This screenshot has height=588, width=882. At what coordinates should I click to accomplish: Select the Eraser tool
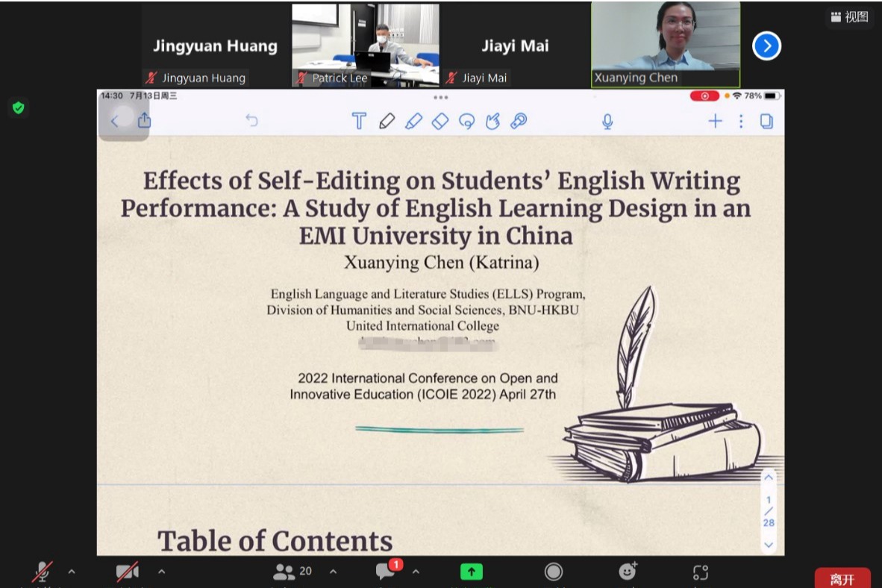tap(440, 121)
